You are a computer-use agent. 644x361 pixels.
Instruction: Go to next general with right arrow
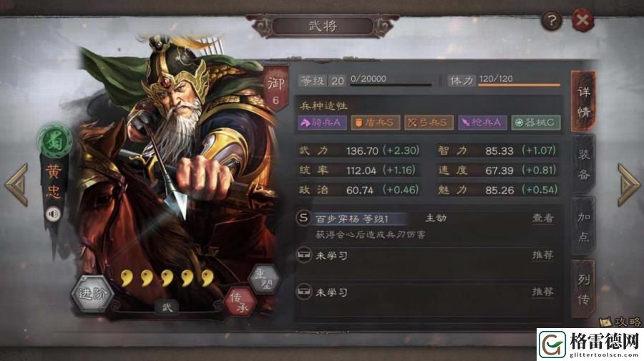(628, 185)
